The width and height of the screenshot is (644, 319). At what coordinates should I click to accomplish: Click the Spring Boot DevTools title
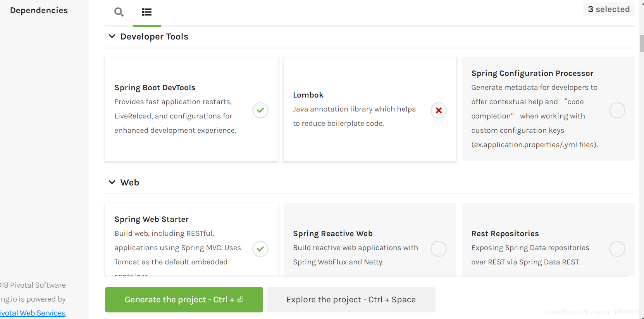155,87
